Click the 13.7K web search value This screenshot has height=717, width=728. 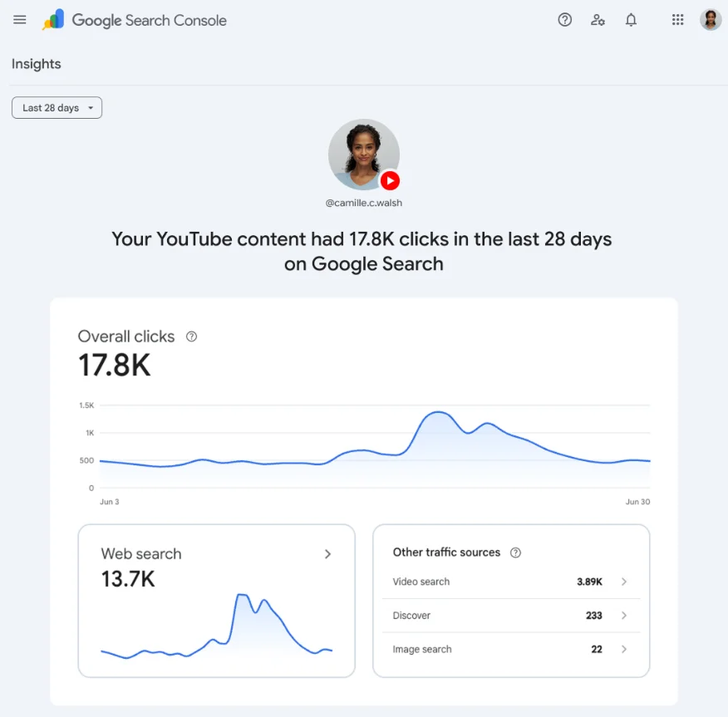(x=128, y=579)
